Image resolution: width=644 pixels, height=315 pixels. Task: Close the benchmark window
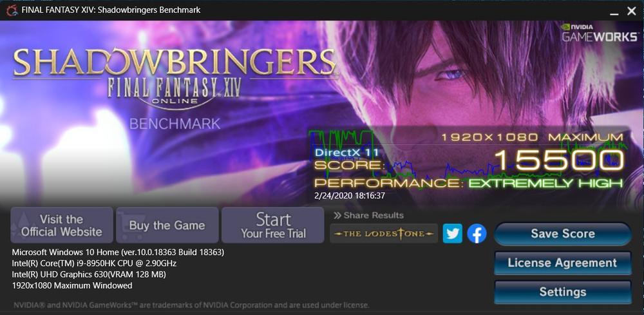pyautogui.click(x=632, y=11)
